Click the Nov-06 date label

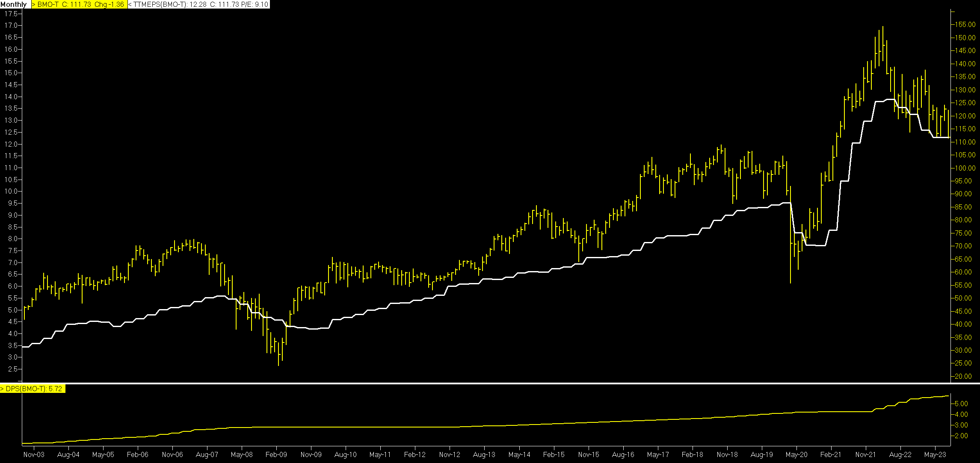(x=172, y=454)
